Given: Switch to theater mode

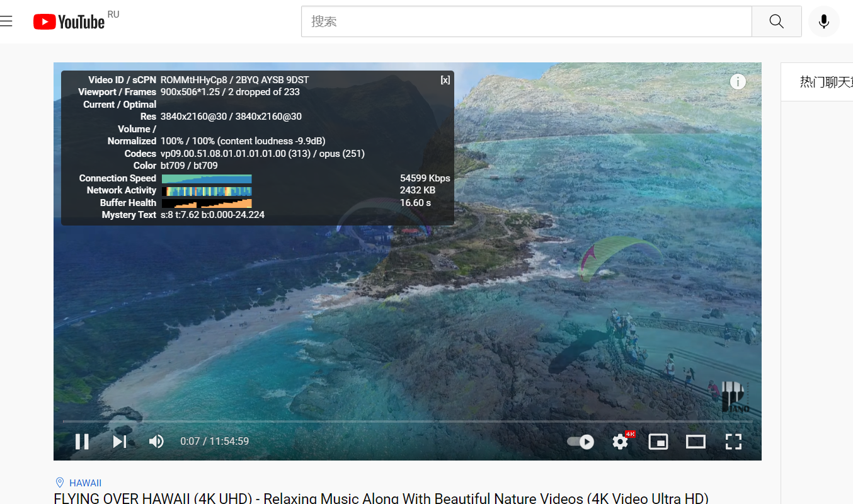Looking at the screenshot, I should point(696,442).
